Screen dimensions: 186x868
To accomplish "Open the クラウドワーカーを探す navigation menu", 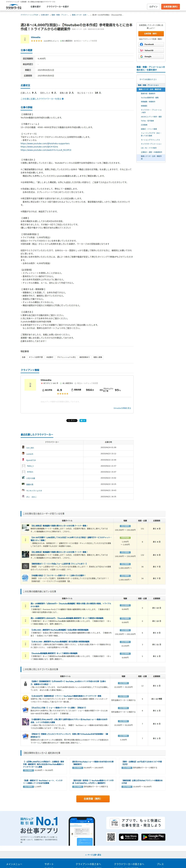I will [58, 7].
